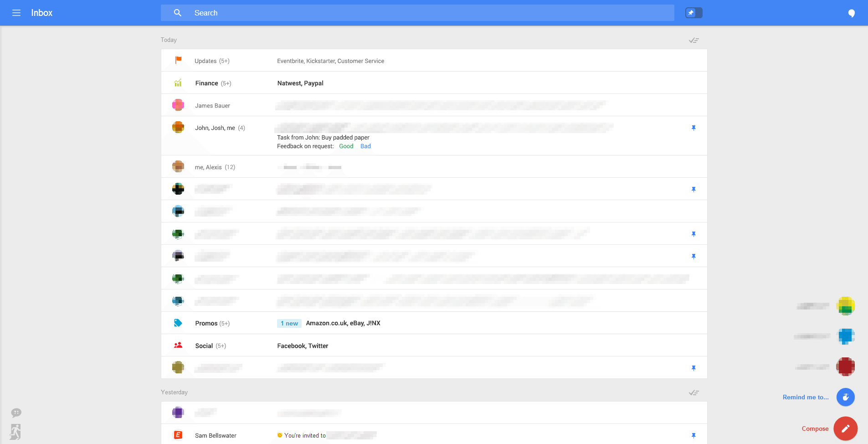Click the blue snooze clock icon

tap(845, 397)
